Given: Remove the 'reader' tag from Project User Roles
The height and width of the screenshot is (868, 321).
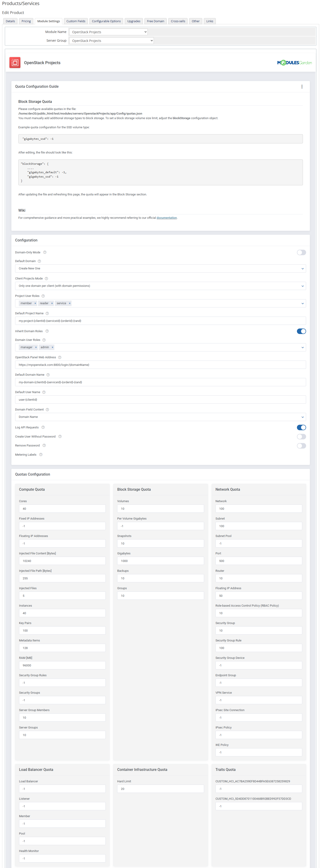Looking at the screenshot, I should point(52,304).
